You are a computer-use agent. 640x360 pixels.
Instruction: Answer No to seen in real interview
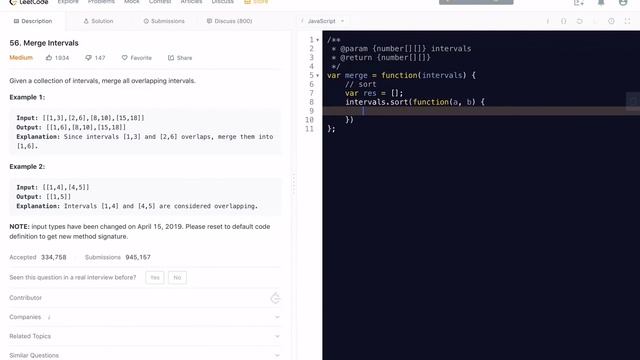[177, 278]
